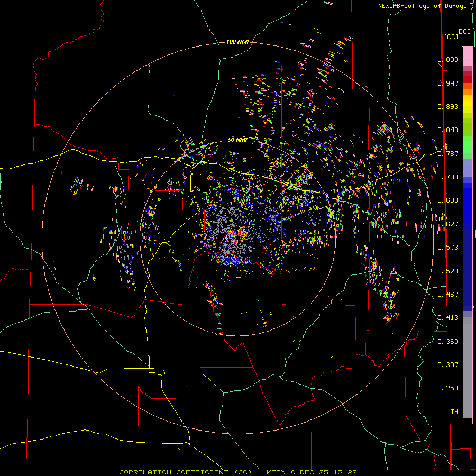This screenshot has width=476, height=476.
Task: Click the 0.680 legend value
Action: (x=448, y=200)
